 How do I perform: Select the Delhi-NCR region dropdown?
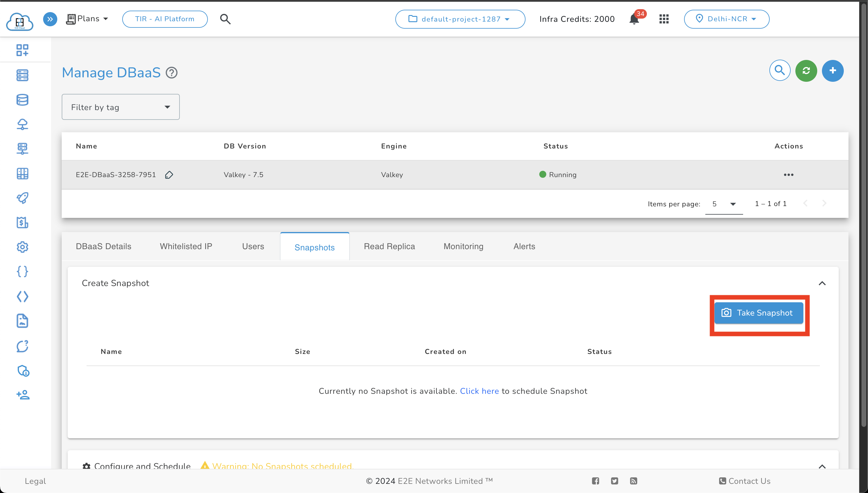point(726,19)
